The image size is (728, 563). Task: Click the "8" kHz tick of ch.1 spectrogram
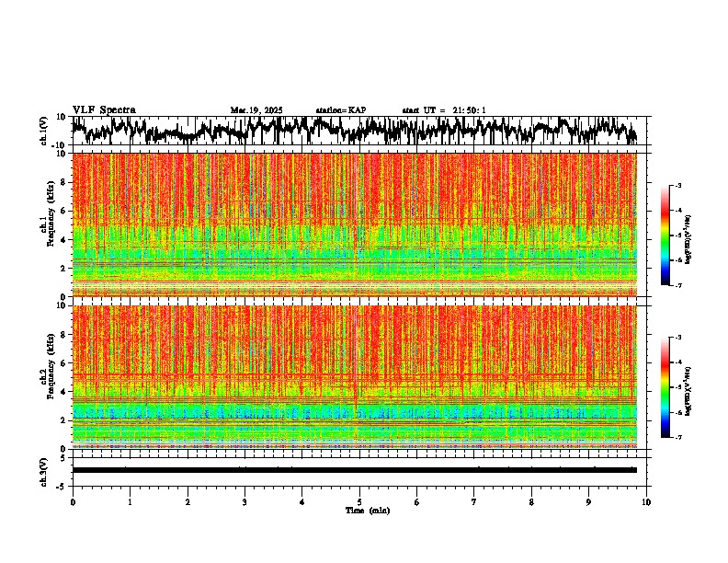pos(63,182)
